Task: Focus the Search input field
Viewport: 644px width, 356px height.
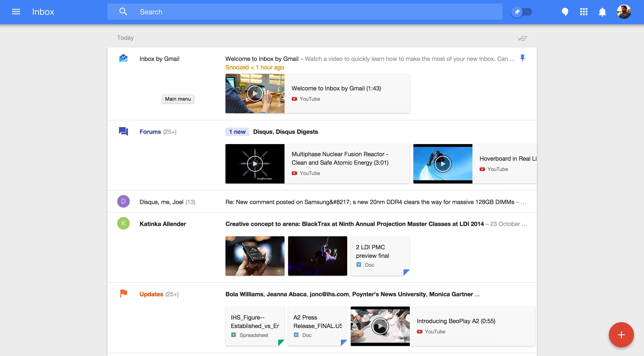Action: [305, 11]
